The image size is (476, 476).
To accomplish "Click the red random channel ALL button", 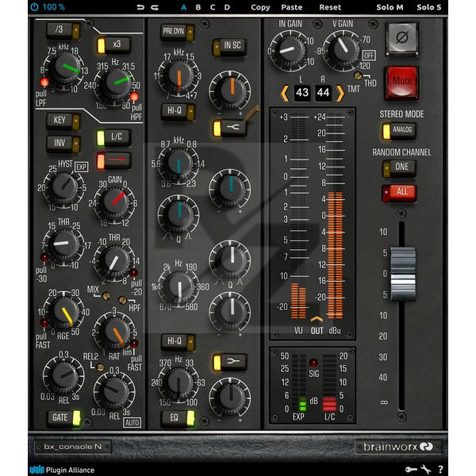I will click(x=399, y=193).
